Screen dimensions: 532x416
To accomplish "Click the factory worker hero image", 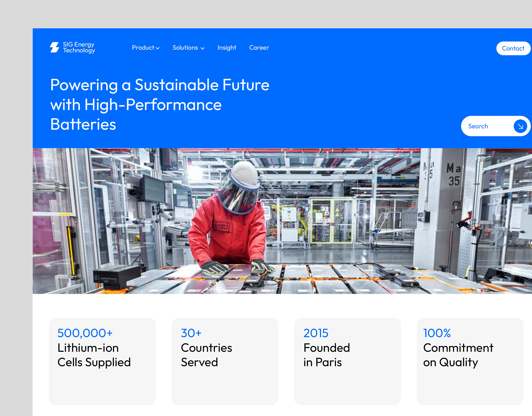I will click(x=282, y=221).
